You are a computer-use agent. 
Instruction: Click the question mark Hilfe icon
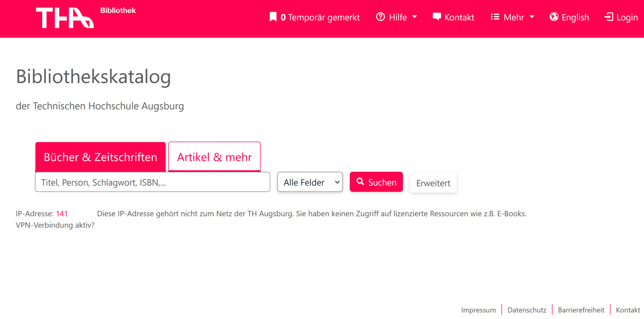pyautogui.click(x=381, y=17)
